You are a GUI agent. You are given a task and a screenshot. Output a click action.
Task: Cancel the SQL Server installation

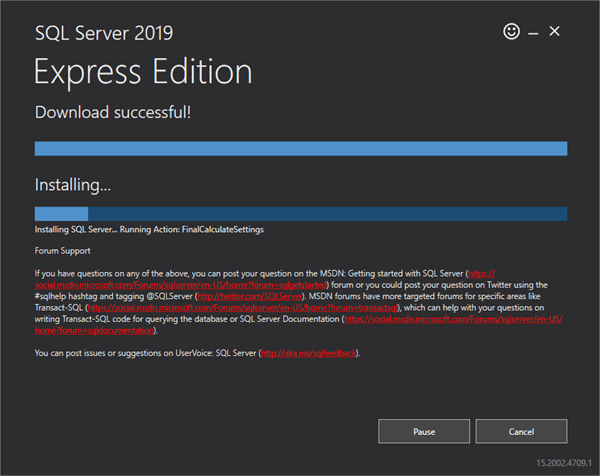(x=521, y=431)
